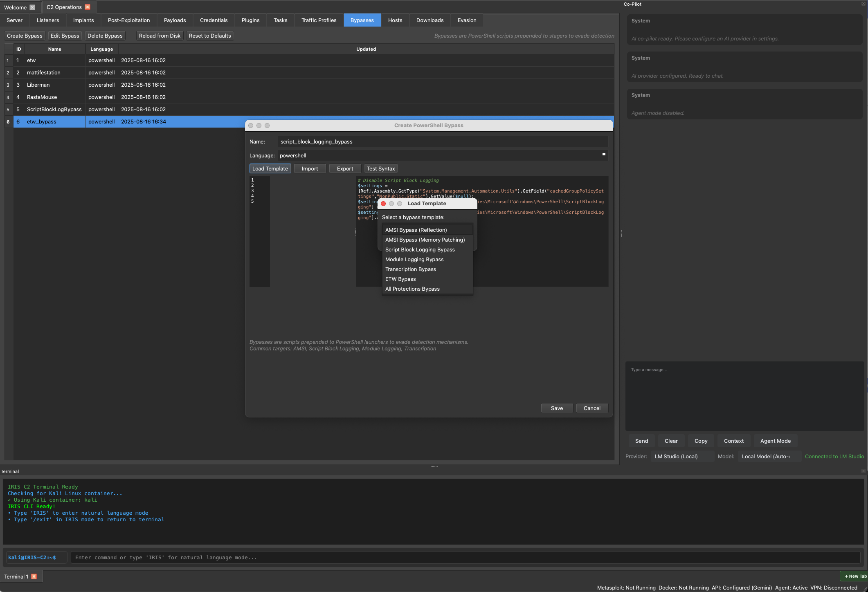Click the bypass Name input field
868x592 pixels.
pos(443,141)
